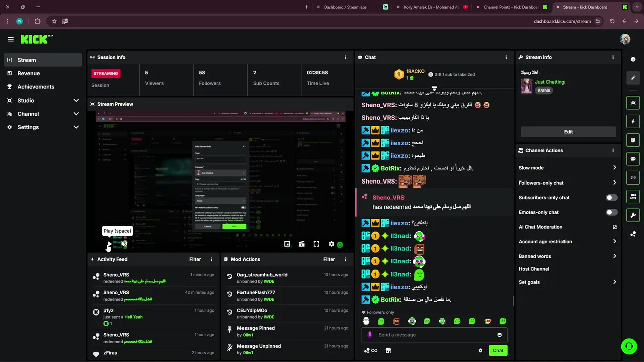Click Edit button in Stream info
644x362 pixels.
[568, 132]
